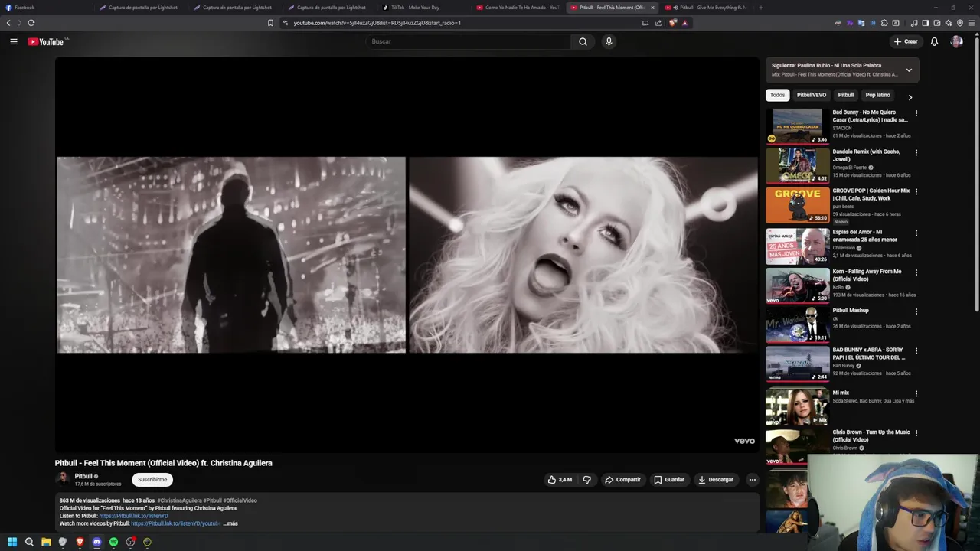This screenshot has height=551, width=980.
Task: Open a new browser tab
Action: click(x=760, y=8)
